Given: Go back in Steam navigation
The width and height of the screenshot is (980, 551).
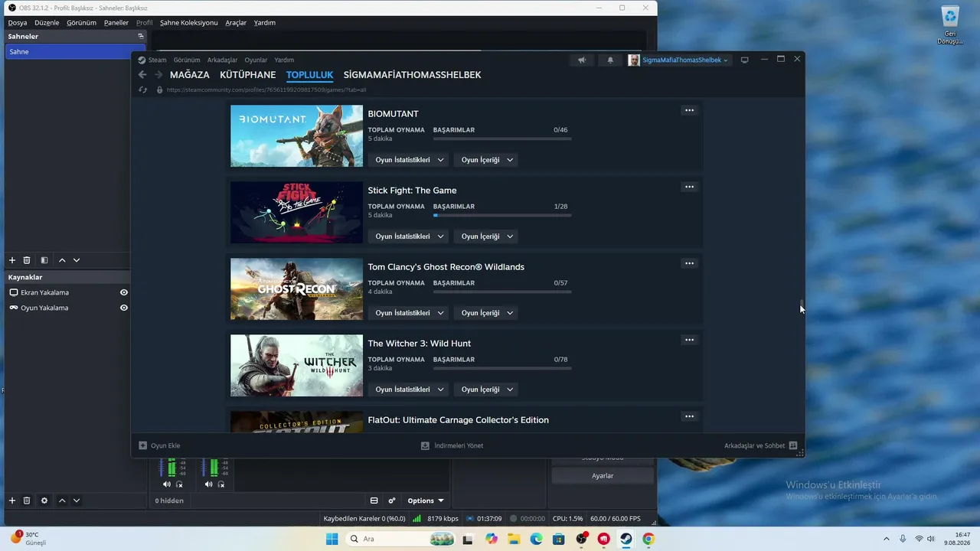Looking at the screenshot, I should pos(142,75).
